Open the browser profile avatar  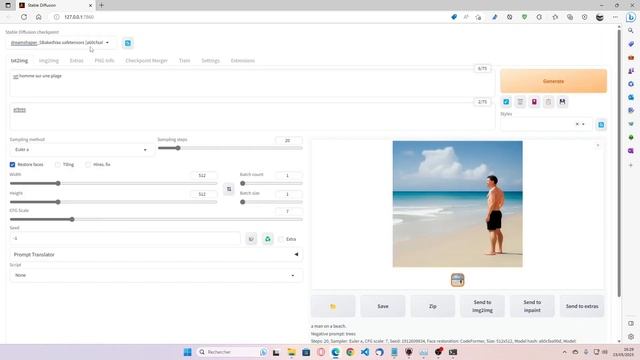click(x=600, y=17)
